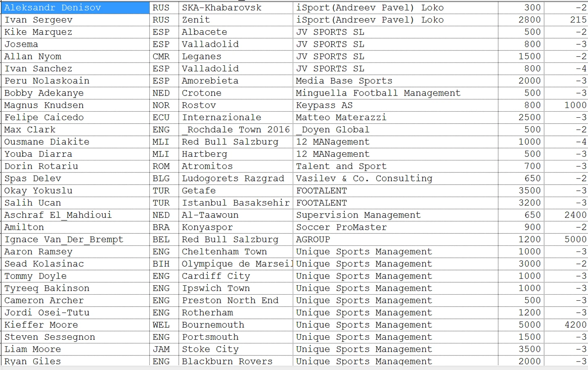Screen dimensions: 588x370
Task: Click the Okay Yokuslu name cell
Action: (75, 191)
